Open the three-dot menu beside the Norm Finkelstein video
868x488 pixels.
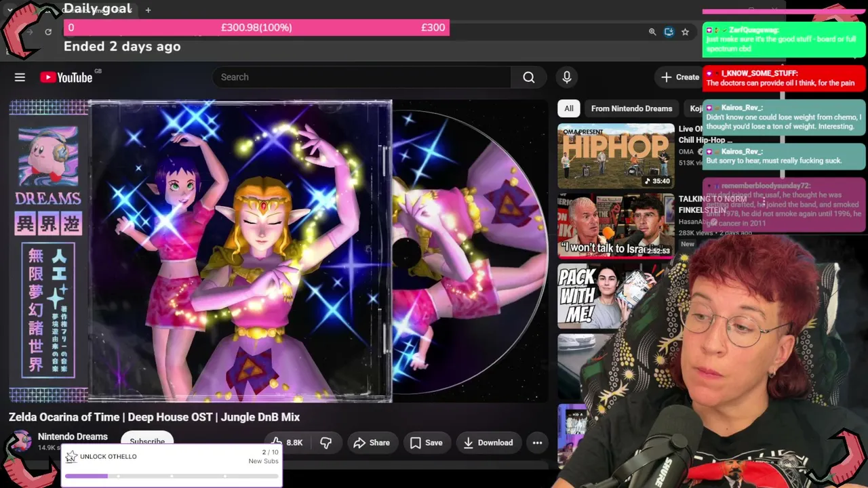(x=764, y=201)
